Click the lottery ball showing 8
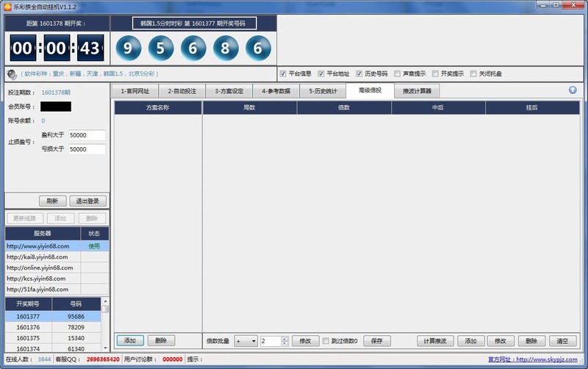This screenshot has height=369, width=588. click(226, 48)
